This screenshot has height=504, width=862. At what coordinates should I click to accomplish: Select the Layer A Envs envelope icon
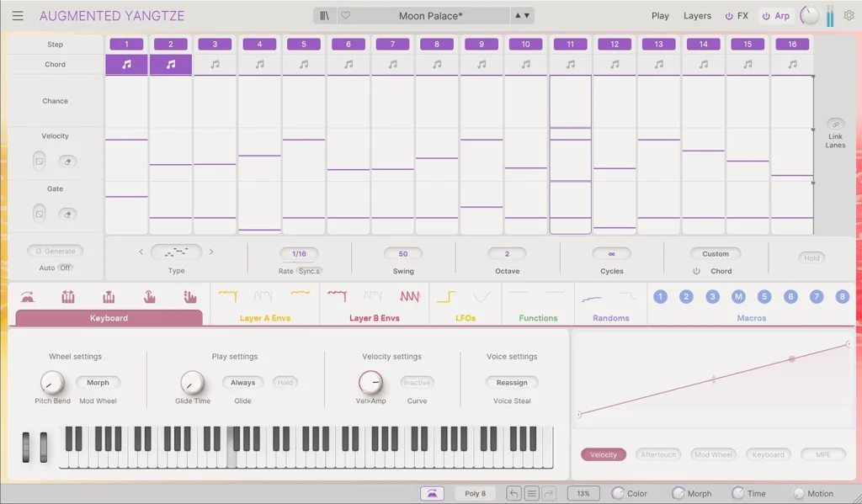click(x=226, y=296)
